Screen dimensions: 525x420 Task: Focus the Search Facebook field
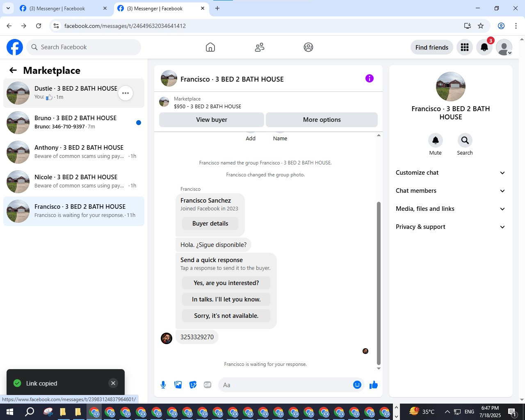[84, 47]
